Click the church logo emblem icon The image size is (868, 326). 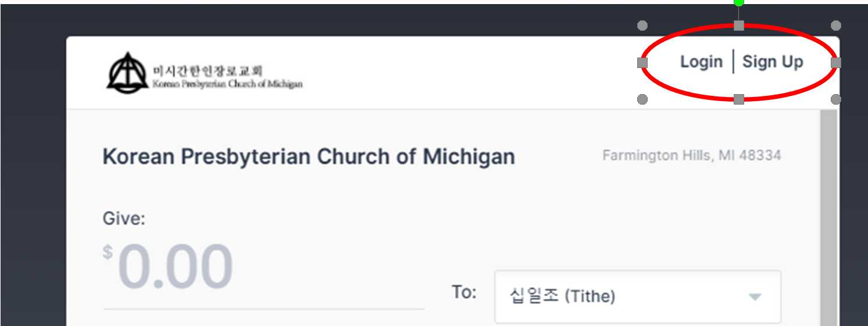coord(127,73)
